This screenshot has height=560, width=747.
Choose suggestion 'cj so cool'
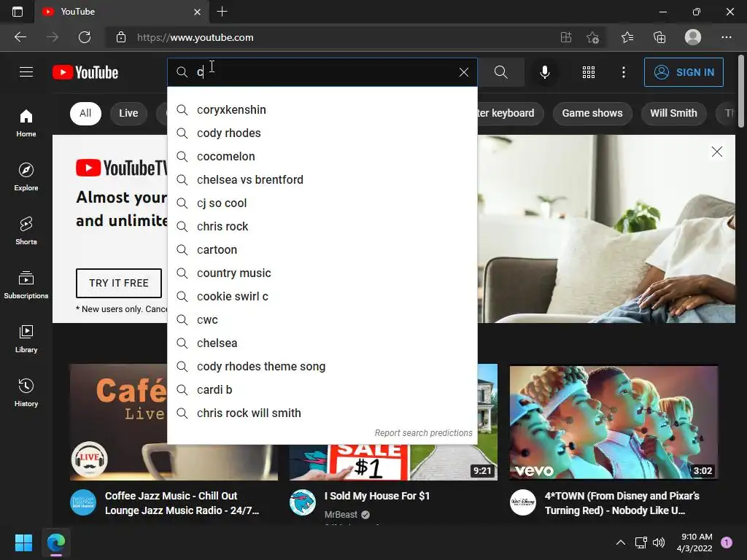[322, 203]
